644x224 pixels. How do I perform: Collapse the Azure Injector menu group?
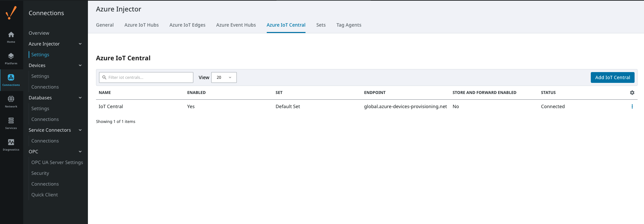tap(80, 44)
